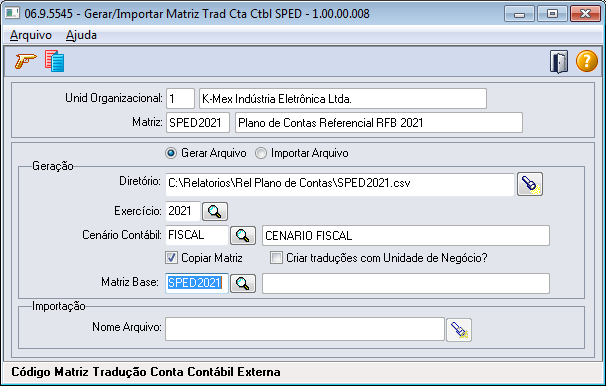Click the Exercício field showing 2021
The image size is (606, 386).
tap(183, 211)
